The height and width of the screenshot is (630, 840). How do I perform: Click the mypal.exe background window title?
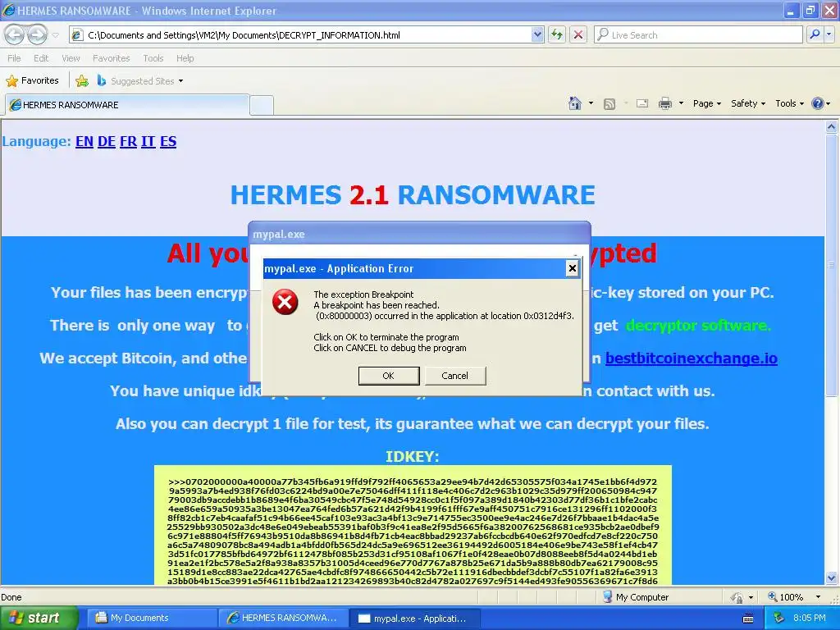click(279, 234)
